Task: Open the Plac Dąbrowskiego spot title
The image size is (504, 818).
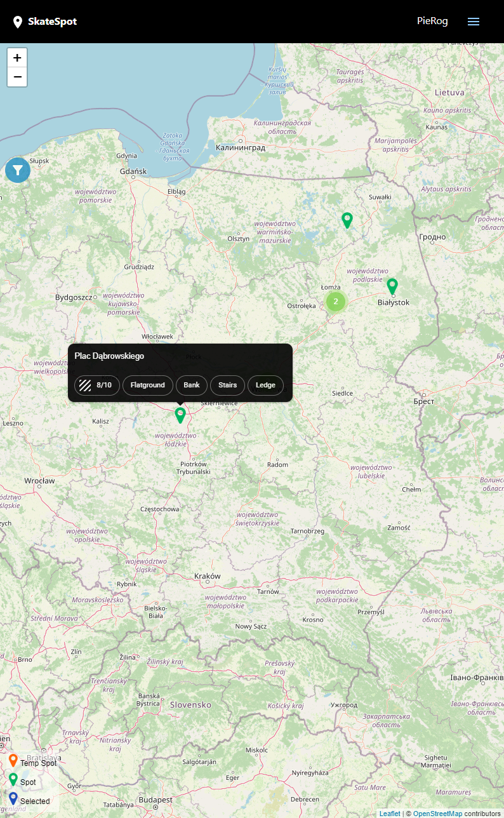Action: click(x=109, y=356)
